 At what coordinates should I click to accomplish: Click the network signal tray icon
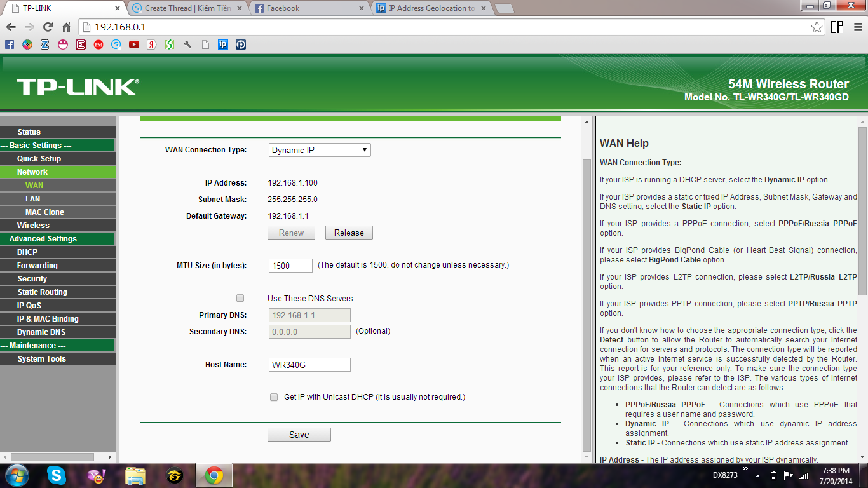pyautogui.click(x=804, y=476)
